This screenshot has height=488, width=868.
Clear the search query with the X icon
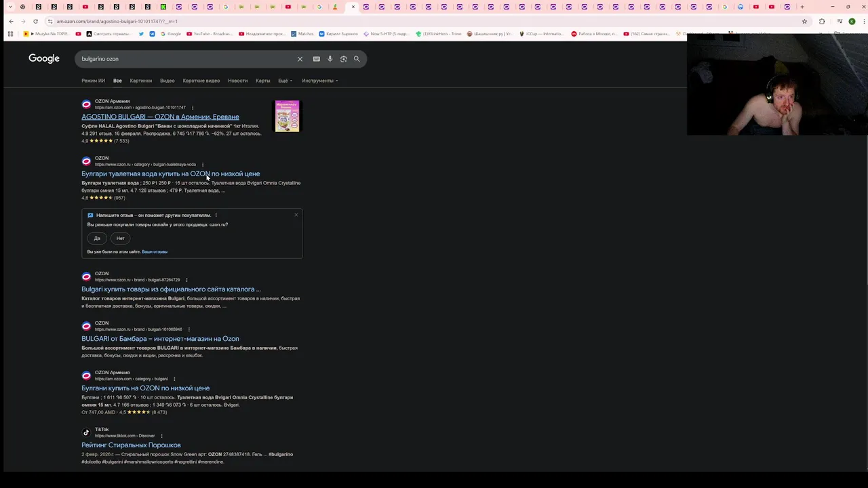point(300,59)
